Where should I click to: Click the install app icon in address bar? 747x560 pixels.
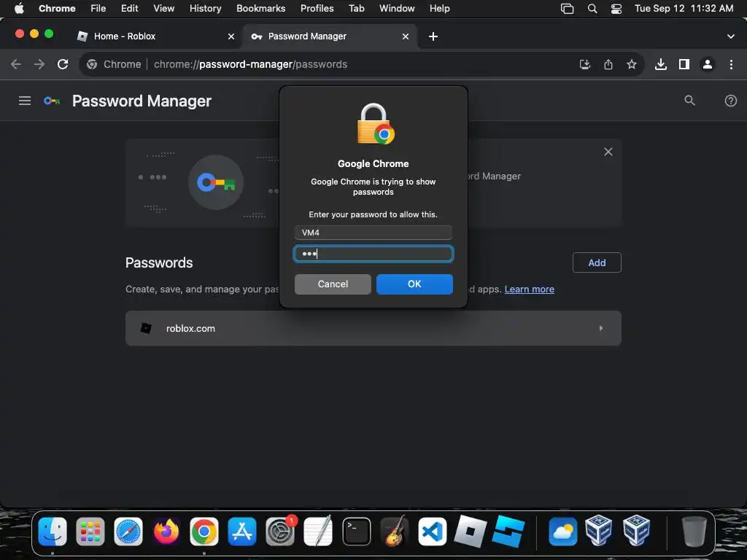(x=584, y=64)
